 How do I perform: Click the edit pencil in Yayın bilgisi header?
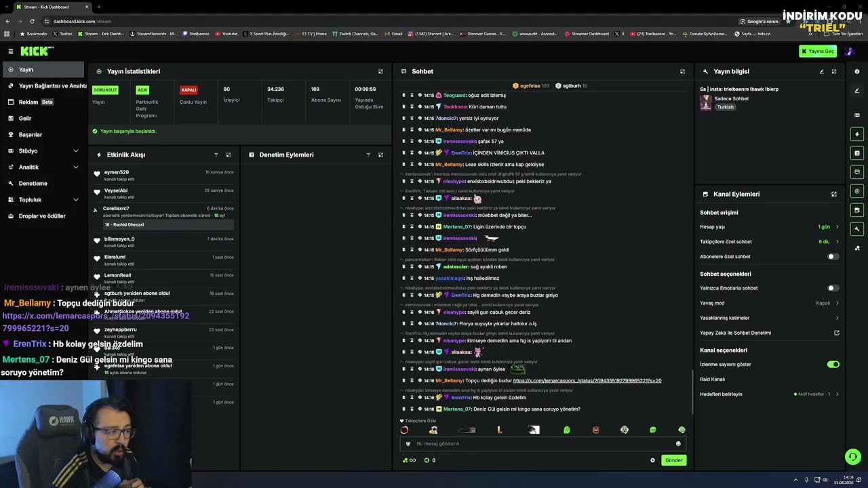821,71
